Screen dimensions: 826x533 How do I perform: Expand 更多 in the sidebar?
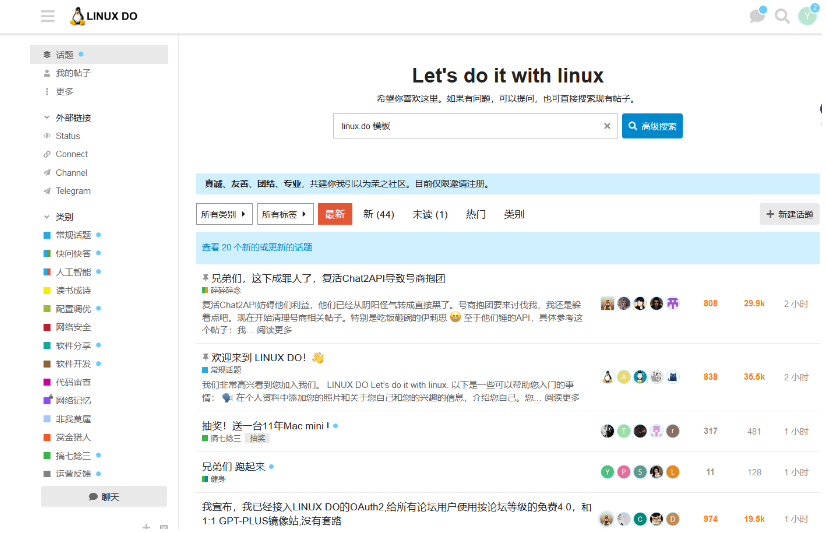[x=64, y=91]
